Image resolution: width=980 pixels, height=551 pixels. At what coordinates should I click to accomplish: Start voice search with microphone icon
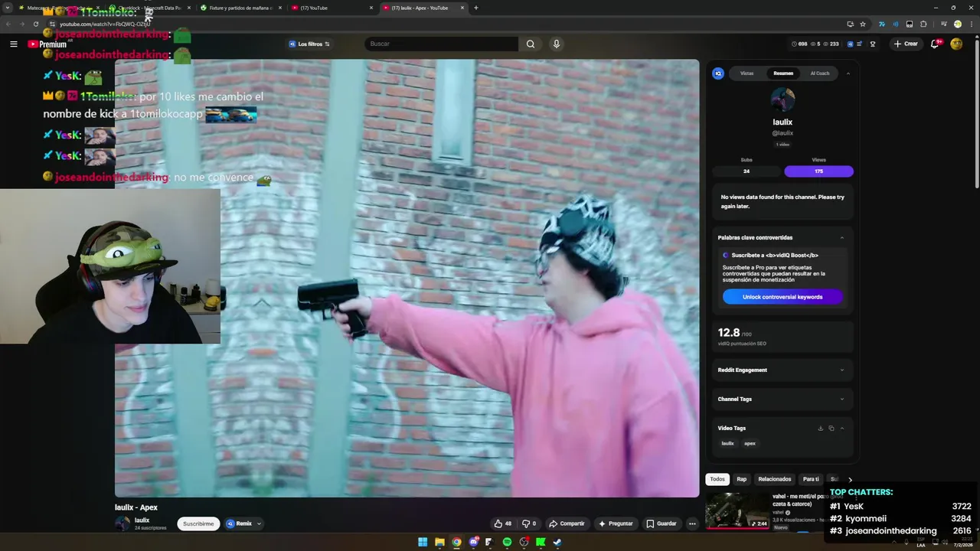(557, 44)
